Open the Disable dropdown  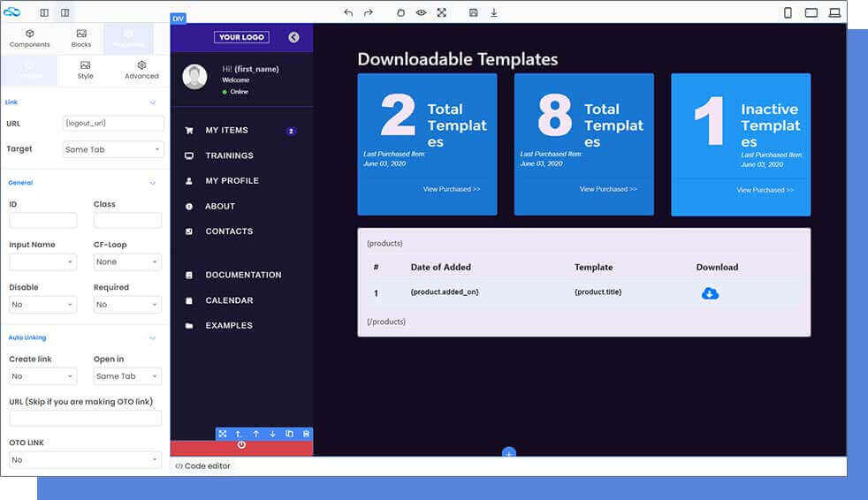(43, 304)
